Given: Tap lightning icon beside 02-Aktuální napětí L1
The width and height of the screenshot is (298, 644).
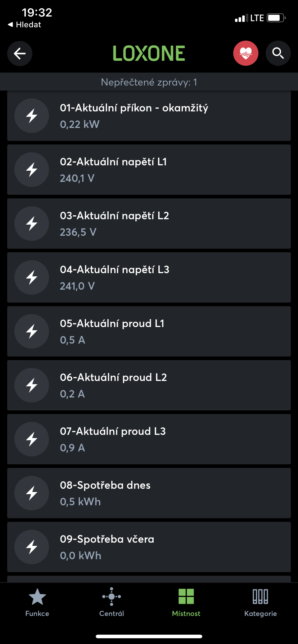Looking at the screenshot, I should (x=32, y=170).
